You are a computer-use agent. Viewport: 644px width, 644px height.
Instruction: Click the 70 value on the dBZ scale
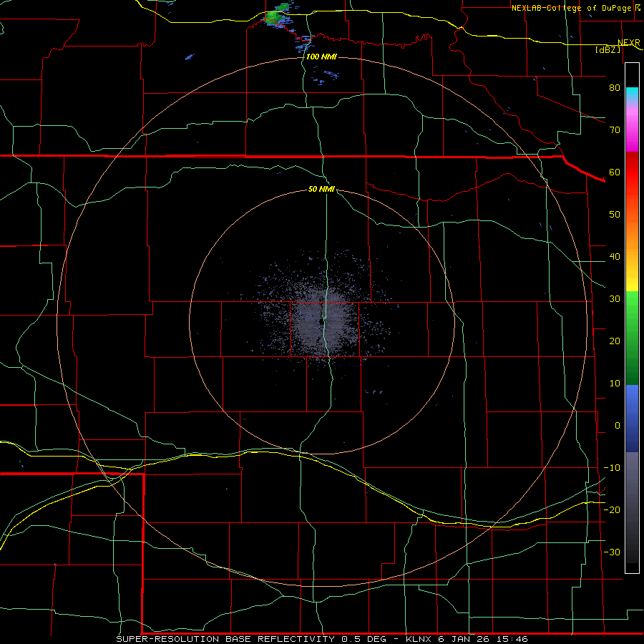pyautogui.click(x=615, y=130)
